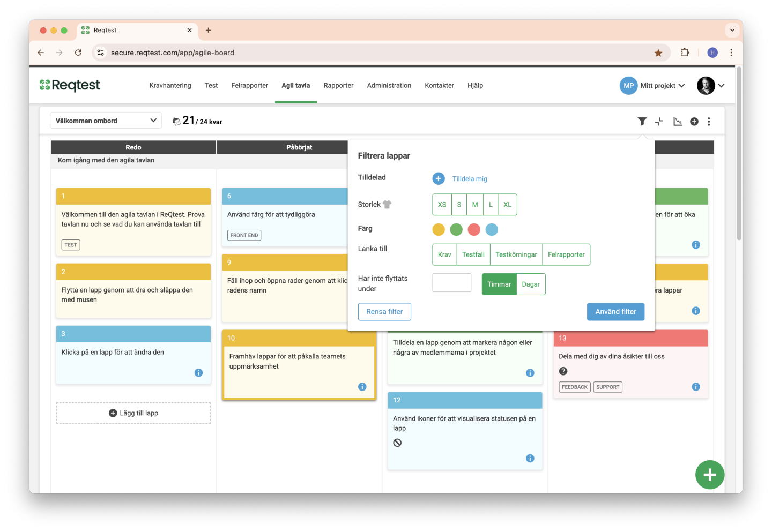Toggle size filter M
This screenshot has width=772, height=532.
pos(475,205)
